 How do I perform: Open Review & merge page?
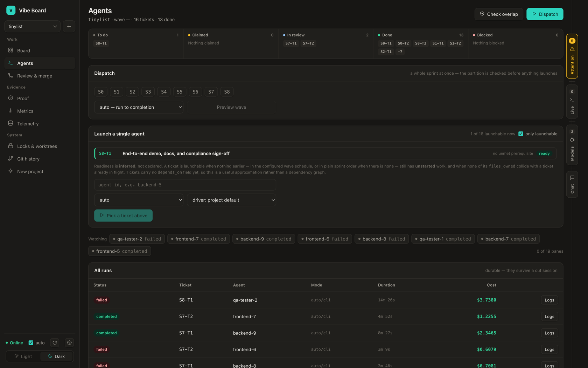pyautogui.click(x=40, y=76)
